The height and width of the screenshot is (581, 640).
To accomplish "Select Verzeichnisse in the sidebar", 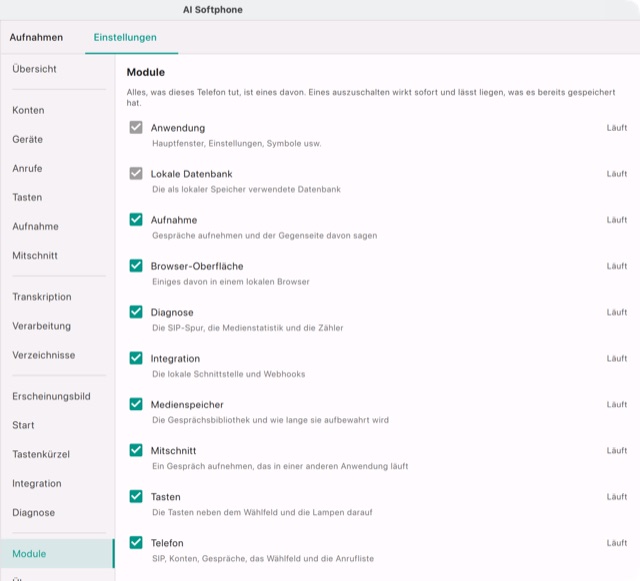I will point(44,355).
